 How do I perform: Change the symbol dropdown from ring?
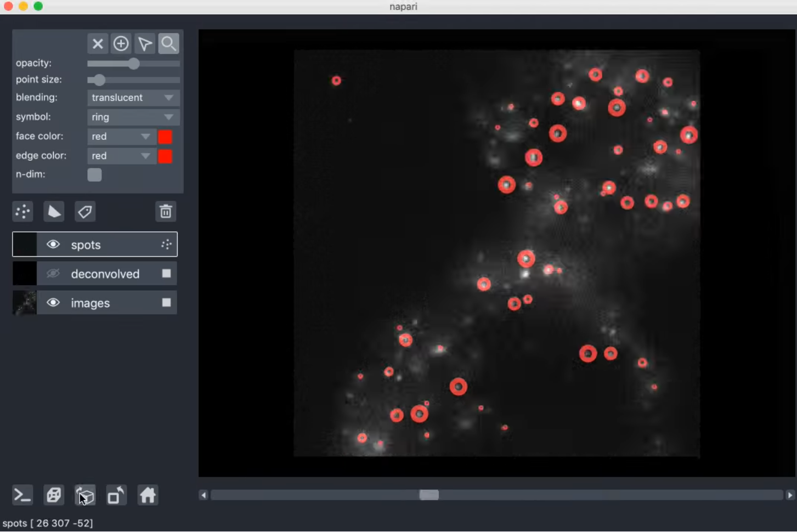tap(133, 117)
